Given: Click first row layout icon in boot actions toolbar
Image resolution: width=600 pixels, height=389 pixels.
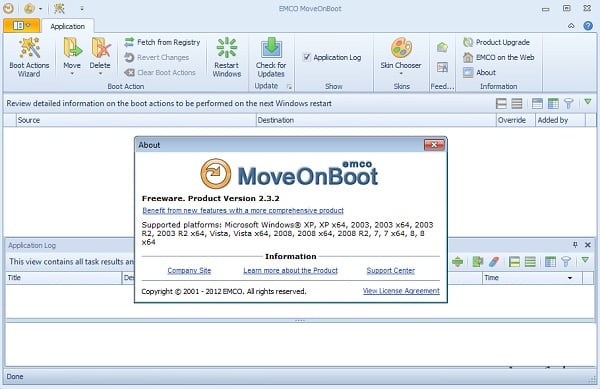Looking at the screenshot, I should (x=501, y=103).
